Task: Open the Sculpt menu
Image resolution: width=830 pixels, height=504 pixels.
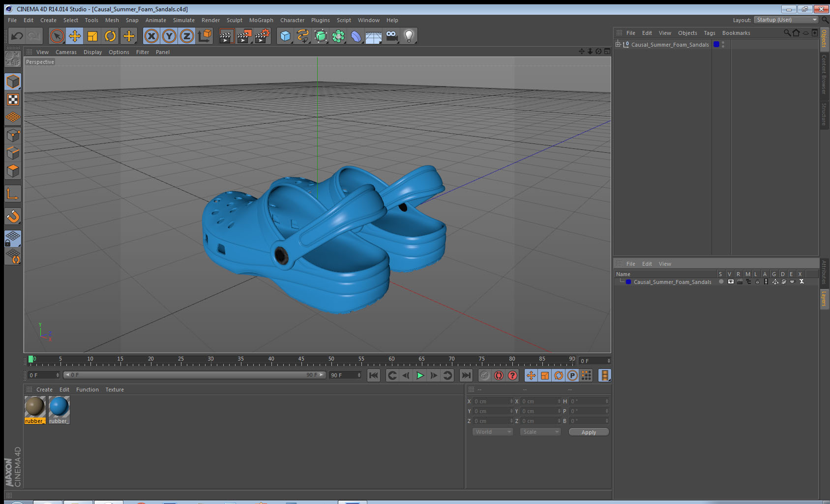Action: click(x=235, y=20)
